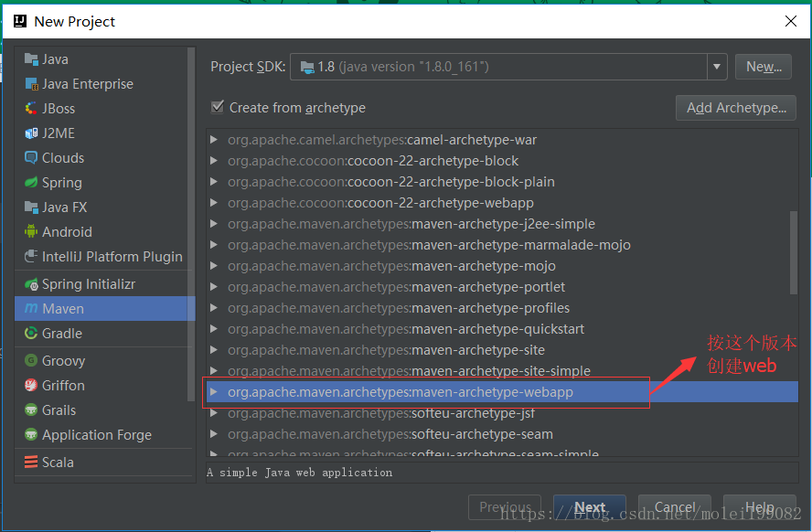Click the Maven 'm' icon
The width and height of the screenshot is (812, 532).
pyautogui.click(x=31, y=308)
